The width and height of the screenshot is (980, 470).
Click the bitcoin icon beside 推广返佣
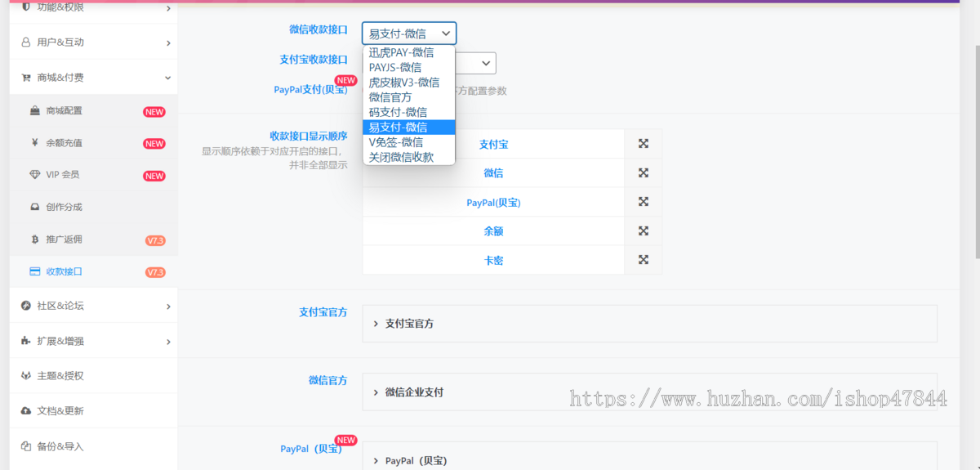click(x=35, y=239)
